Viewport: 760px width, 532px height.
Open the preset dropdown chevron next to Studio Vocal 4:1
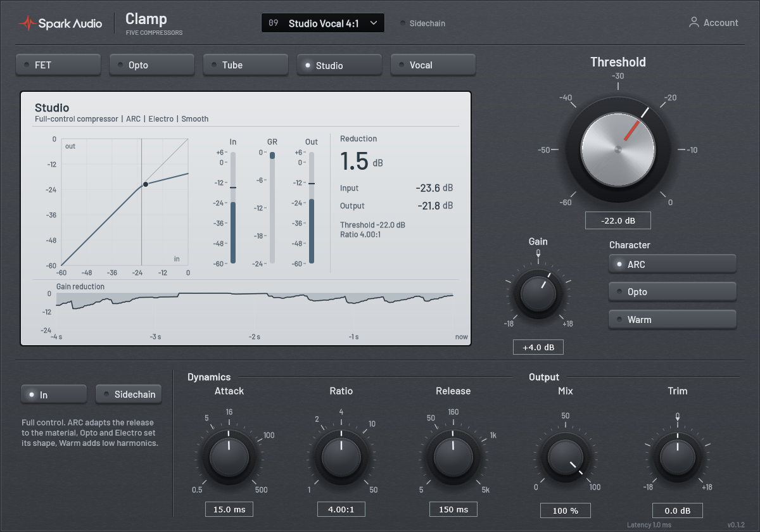[x=374, y=23]
